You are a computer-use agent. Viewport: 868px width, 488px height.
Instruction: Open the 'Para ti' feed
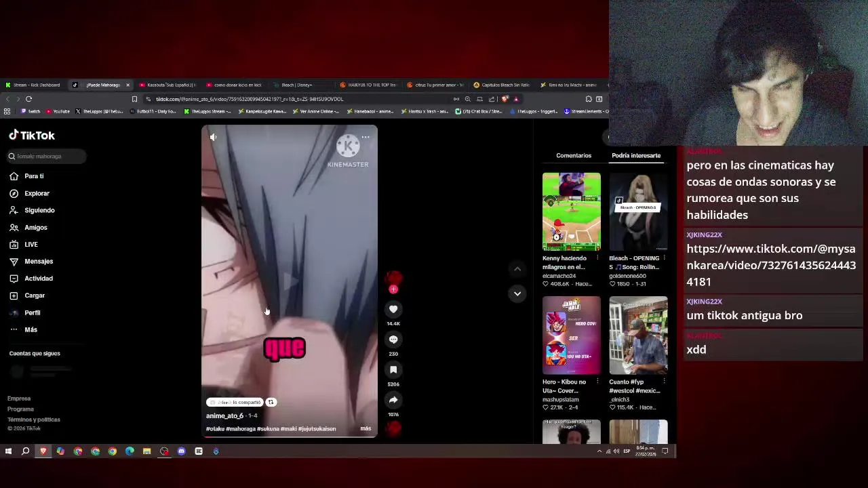tap(34, 176)
